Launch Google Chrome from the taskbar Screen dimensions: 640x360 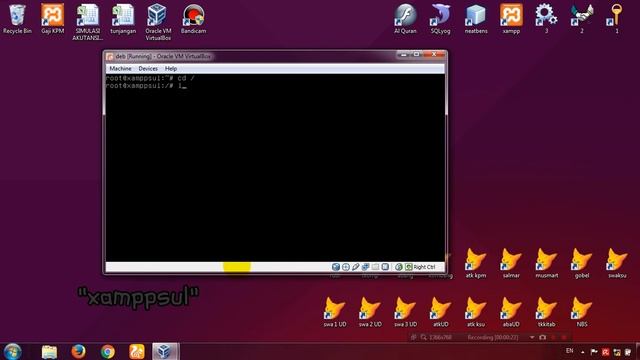(x=108, y=351)
